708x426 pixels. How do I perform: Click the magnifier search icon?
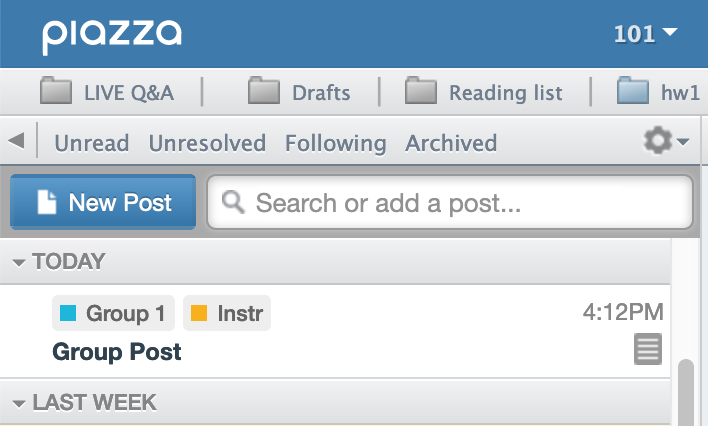233,202
